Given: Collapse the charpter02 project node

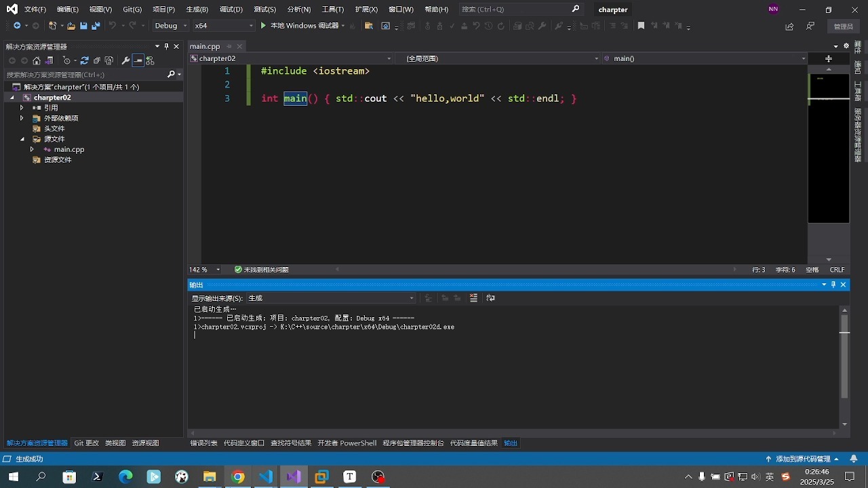Looking at the screenshot, I should point(12,98).
